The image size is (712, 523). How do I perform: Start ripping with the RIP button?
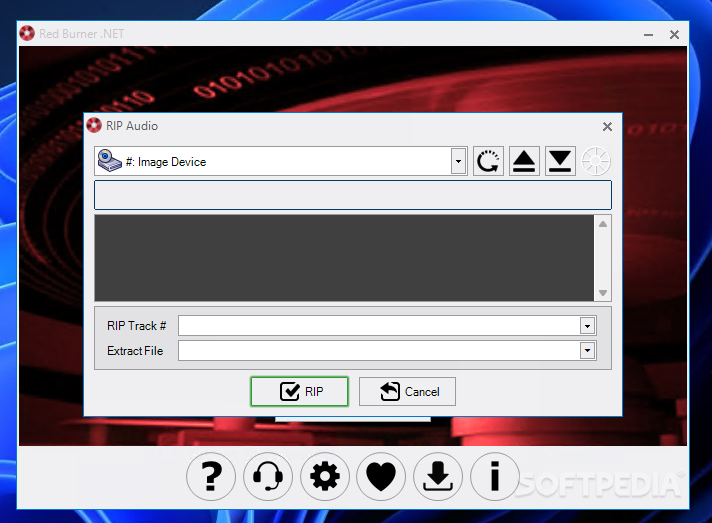(x=299, y=391)
